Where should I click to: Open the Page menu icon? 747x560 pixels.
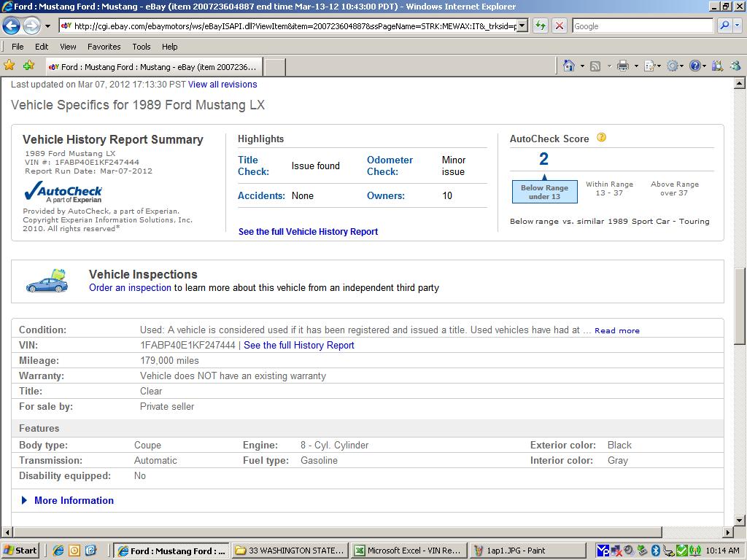tap(650, 66)
